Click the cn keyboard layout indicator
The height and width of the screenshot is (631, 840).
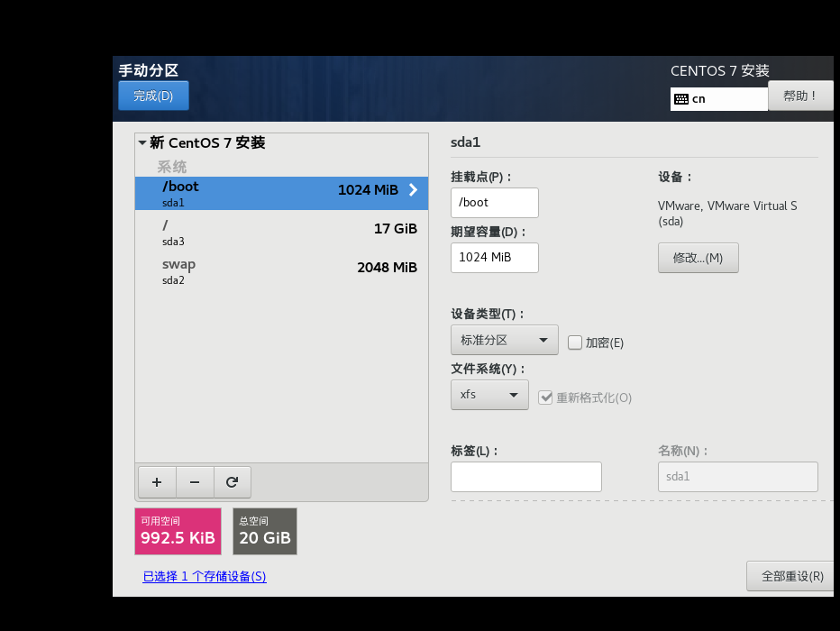pos(719,99)
